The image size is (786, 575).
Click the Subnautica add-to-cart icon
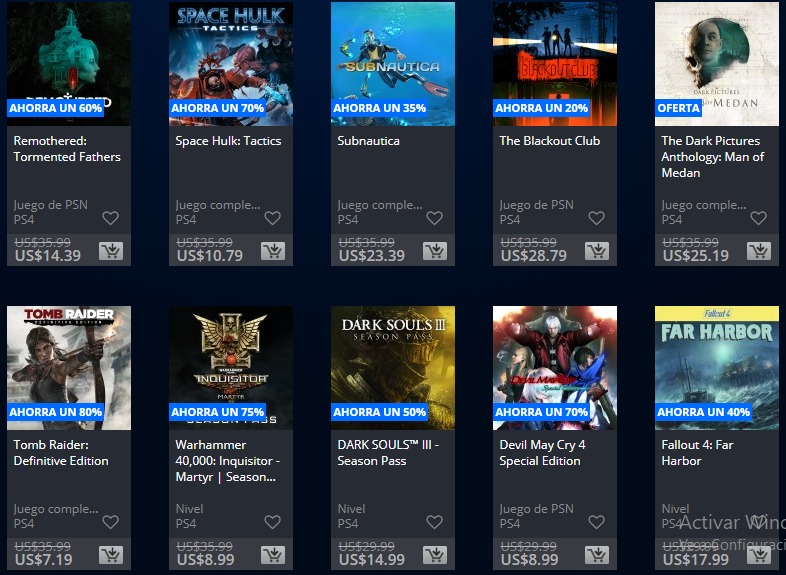[x=435, y=251]
